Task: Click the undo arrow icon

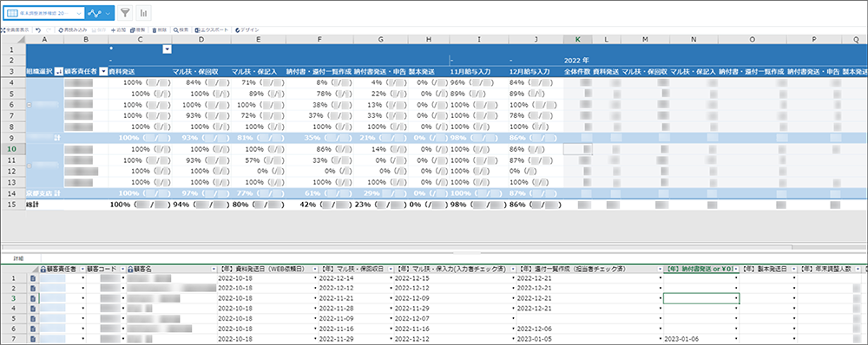Action: point(38,29)
